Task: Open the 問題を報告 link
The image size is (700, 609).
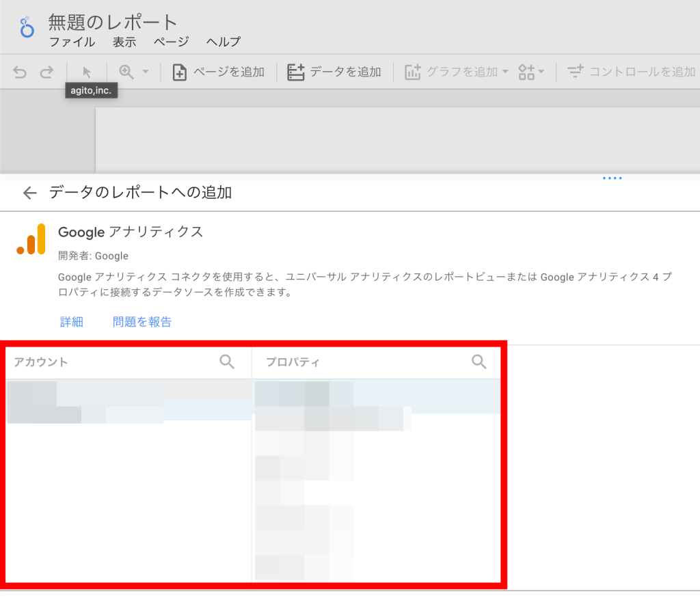Action: coord(142,322)
